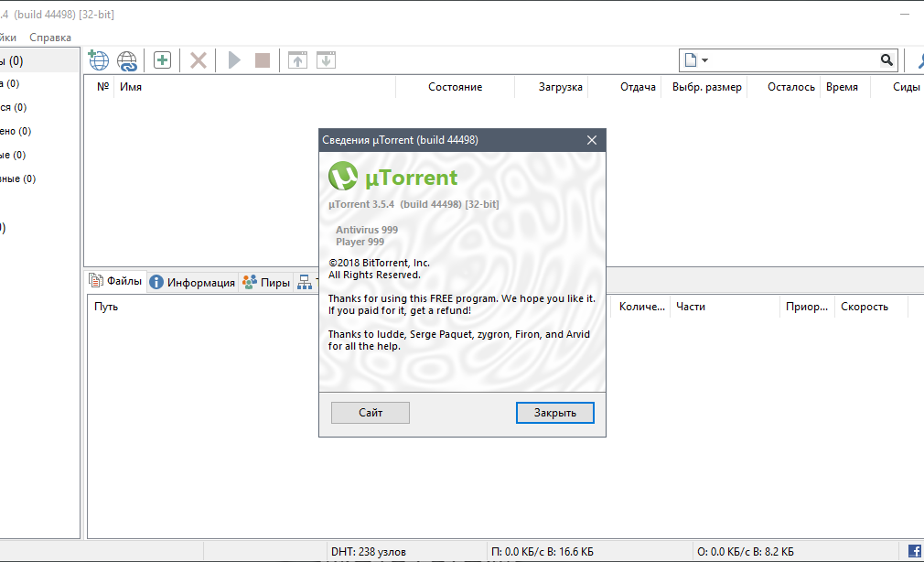The width and height of the screenshot is (924, 562).
Task: Click the ©2018 BitTorrent, Inc. text
Action: (379, 263)
